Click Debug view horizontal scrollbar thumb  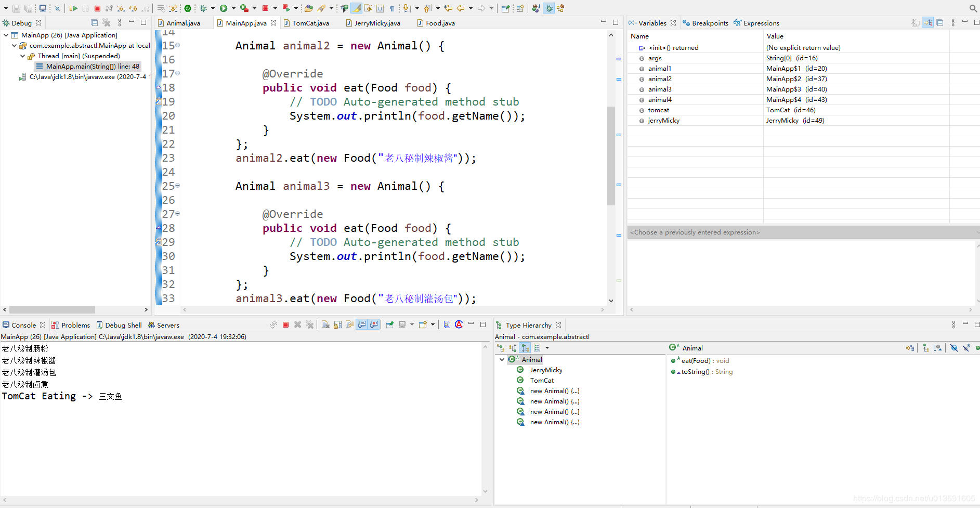click(52, 309)
